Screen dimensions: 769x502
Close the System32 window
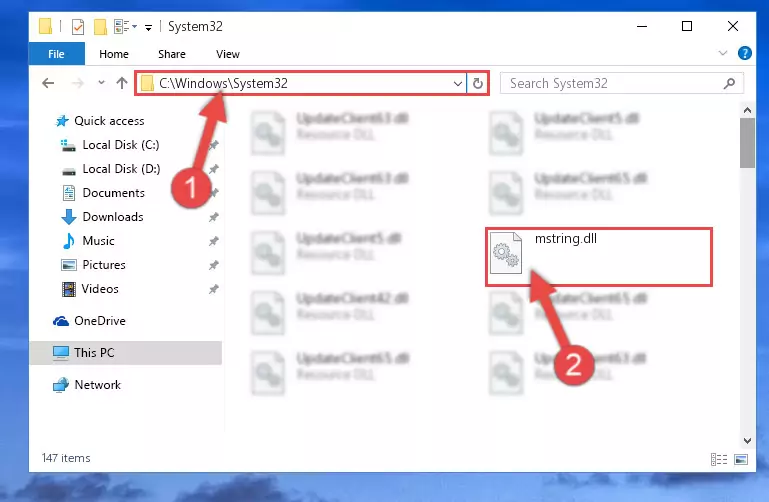tap(733, 26)
